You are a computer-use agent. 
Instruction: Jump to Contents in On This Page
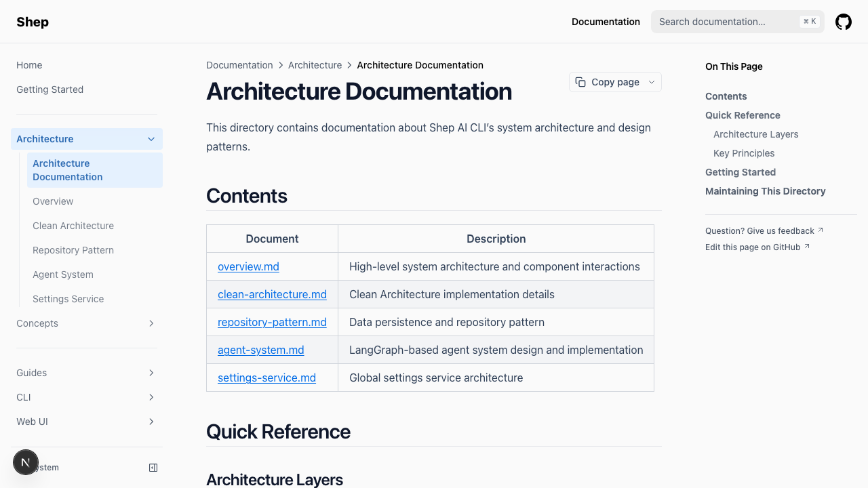(726, 96)
